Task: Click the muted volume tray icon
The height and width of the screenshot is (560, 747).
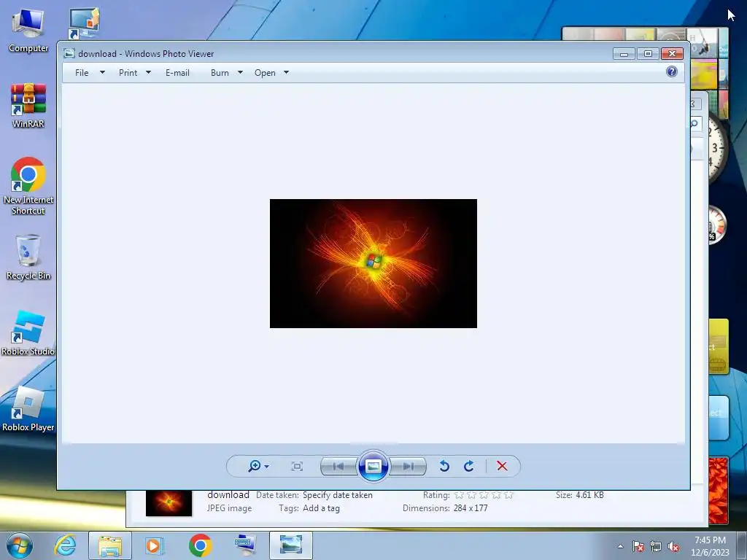Action: coord(673,546)
